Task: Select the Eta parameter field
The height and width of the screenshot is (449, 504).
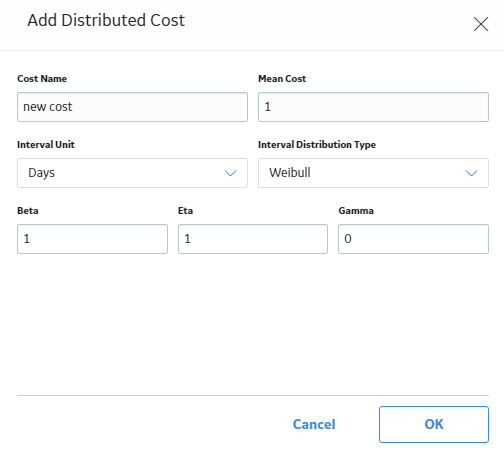Action: tap(253, 239)
